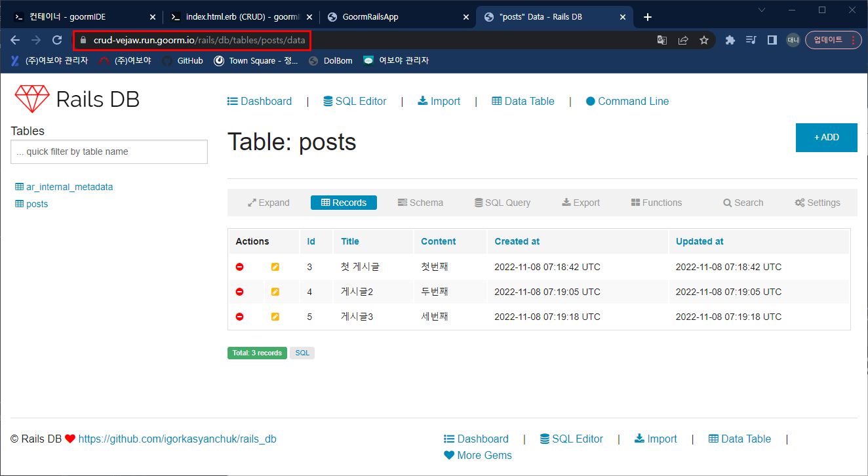
Task: Open the Export tab
Action: [x=581, y=203]
